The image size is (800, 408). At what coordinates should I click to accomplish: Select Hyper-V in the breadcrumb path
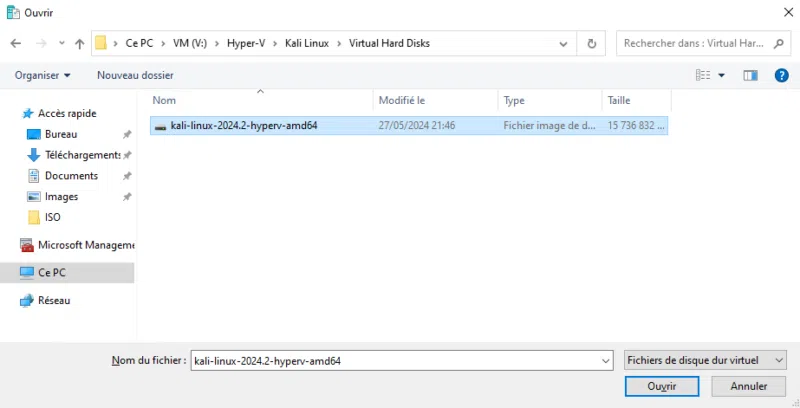point(246,43)
